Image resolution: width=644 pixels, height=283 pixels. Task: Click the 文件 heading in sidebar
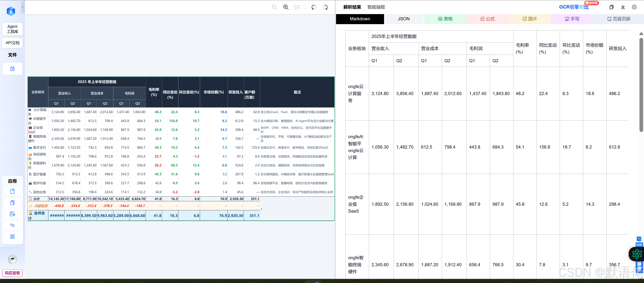pos(12,55)
